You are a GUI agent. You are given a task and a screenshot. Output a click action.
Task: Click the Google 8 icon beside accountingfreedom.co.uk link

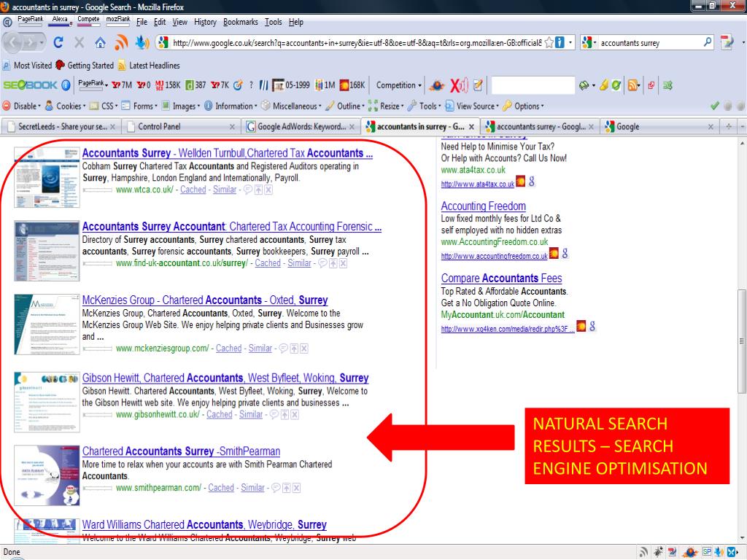tap(565, 253)
